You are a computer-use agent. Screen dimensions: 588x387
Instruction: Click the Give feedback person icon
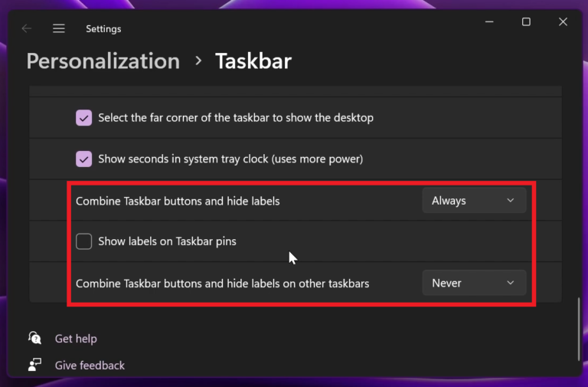pos(35,365)
